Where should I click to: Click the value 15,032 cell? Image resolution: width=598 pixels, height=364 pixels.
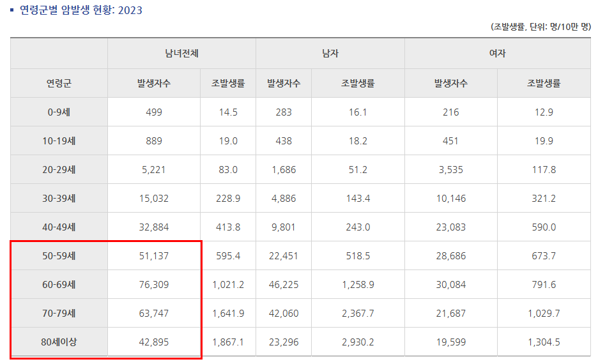[154, 198]
